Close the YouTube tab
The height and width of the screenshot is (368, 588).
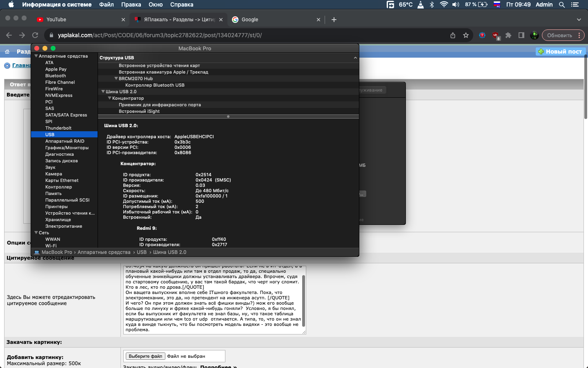coord(123,20)
